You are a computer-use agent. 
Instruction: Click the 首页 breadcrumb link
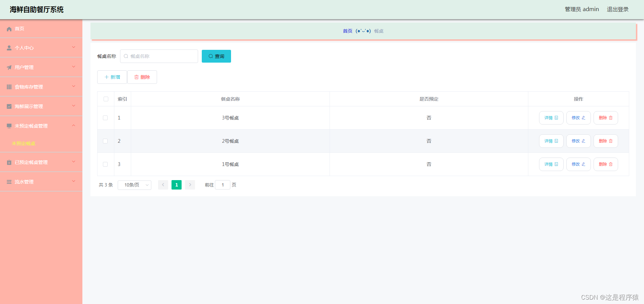[x=348, y=31]
